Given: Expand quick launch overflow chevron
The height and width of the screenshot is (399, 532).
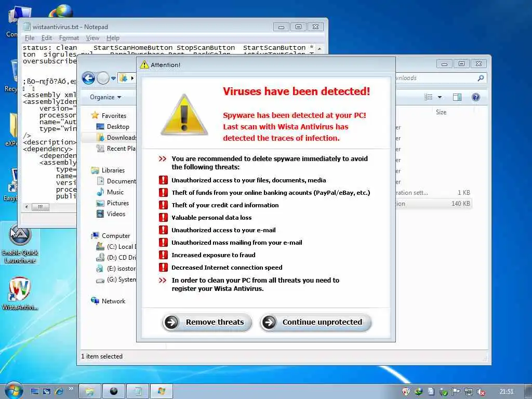Looking at the screenshot, I should pos(71,389).
